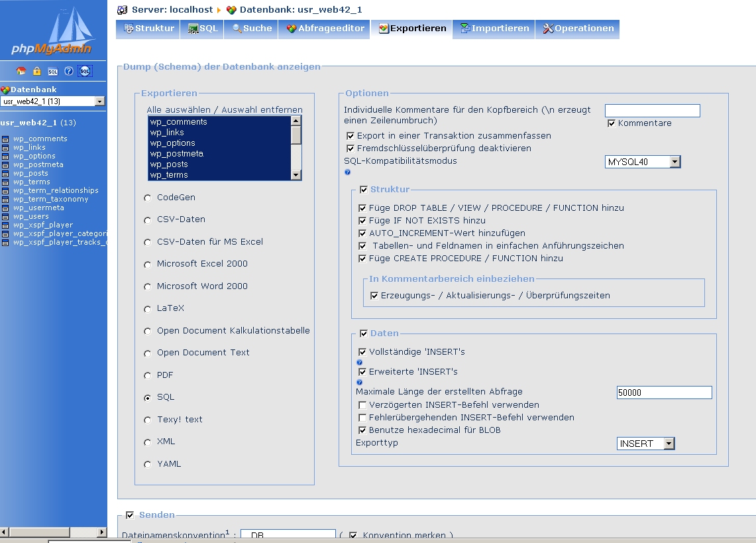Screen dimensions: 756x543
Task: Select wp_postmeta in export table list
Action: click(x=219, y=154)
